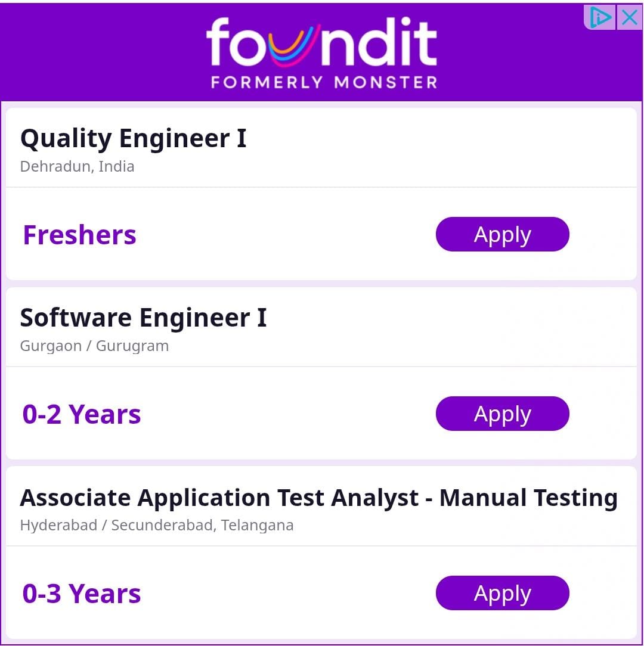Viewport: 644px width, 646px height.
Task: Open the Software Engineer I job title
Action: (x=143, y=318)
